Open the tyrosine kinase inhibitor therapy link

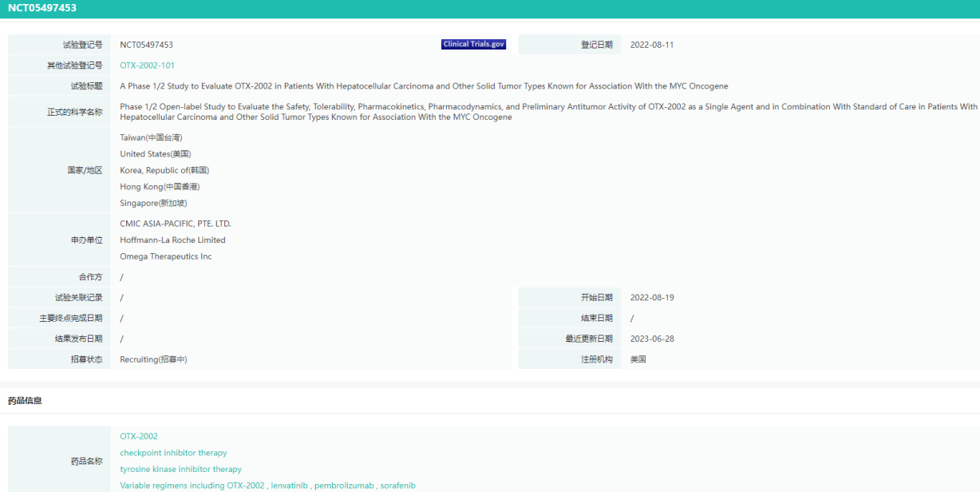click(180, 470)
